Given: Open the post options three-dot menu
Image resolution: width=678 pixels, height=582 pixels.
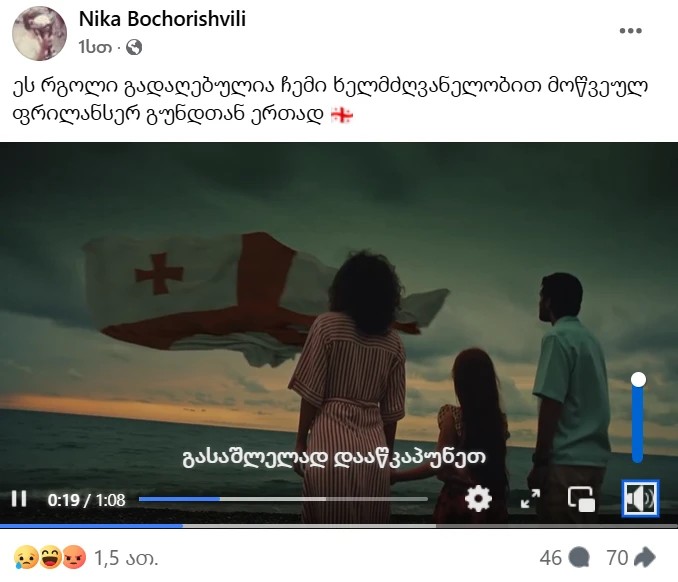Looking at the screenshot, I should pyautogui.click(x=630, y=31).
